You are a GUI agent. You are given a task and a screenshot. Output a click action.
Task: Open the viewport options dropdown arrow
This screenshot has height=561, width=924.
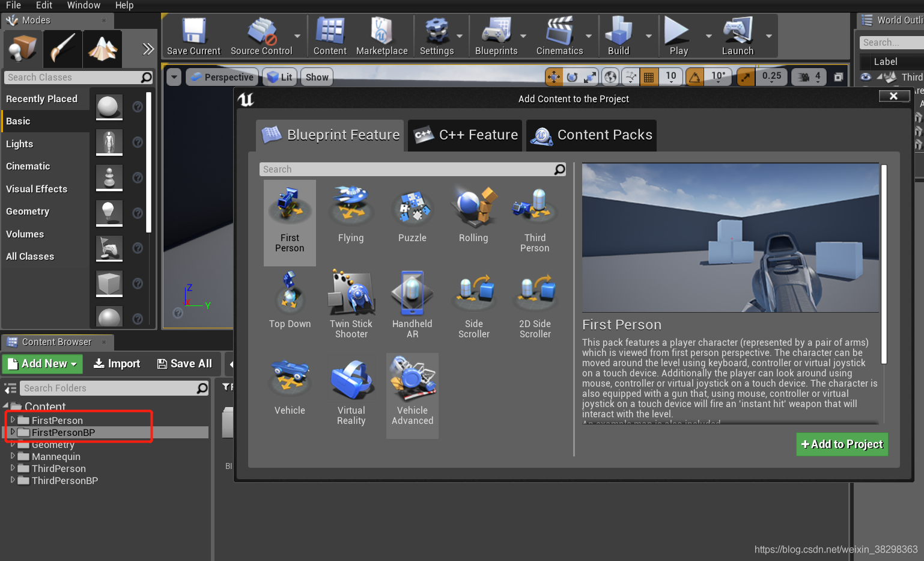point(174,77)
